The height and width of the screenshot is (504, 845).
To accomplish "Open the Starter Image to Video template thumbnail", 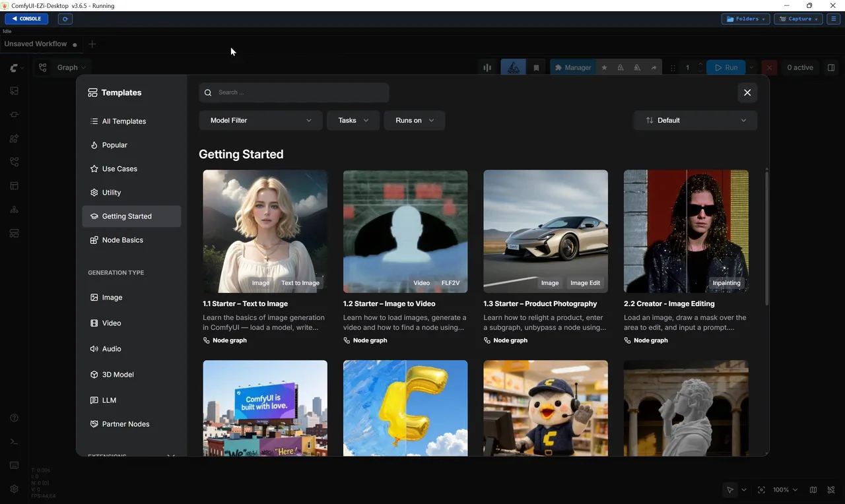I will click(405, 232).
